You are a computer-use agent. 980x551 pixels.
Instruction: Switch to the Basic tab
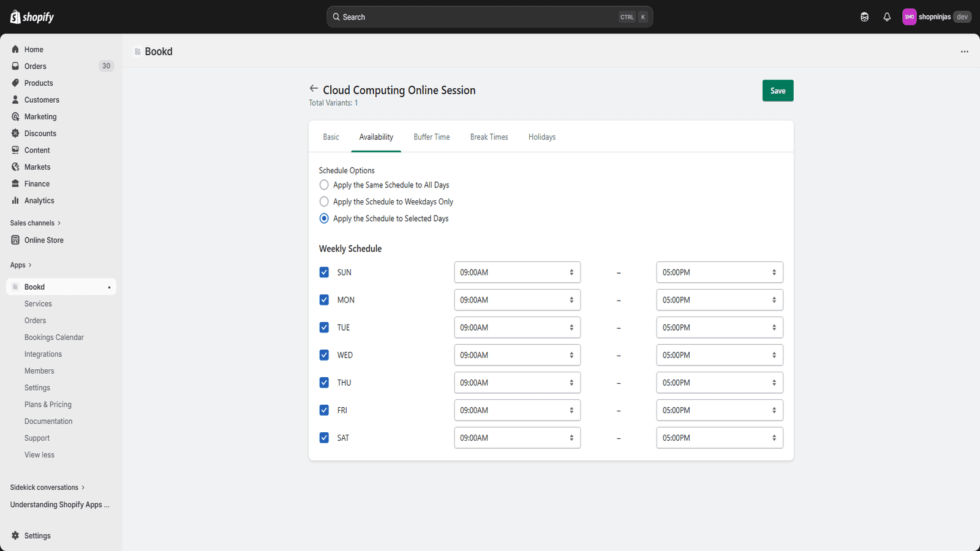[331, 137]
